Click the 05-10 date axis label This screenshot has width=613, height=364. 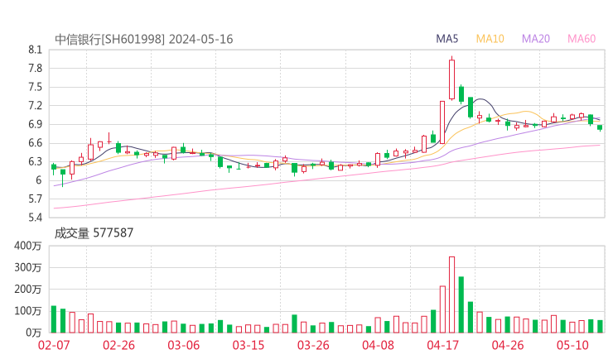pyautogui.click(x=572, y=345)
